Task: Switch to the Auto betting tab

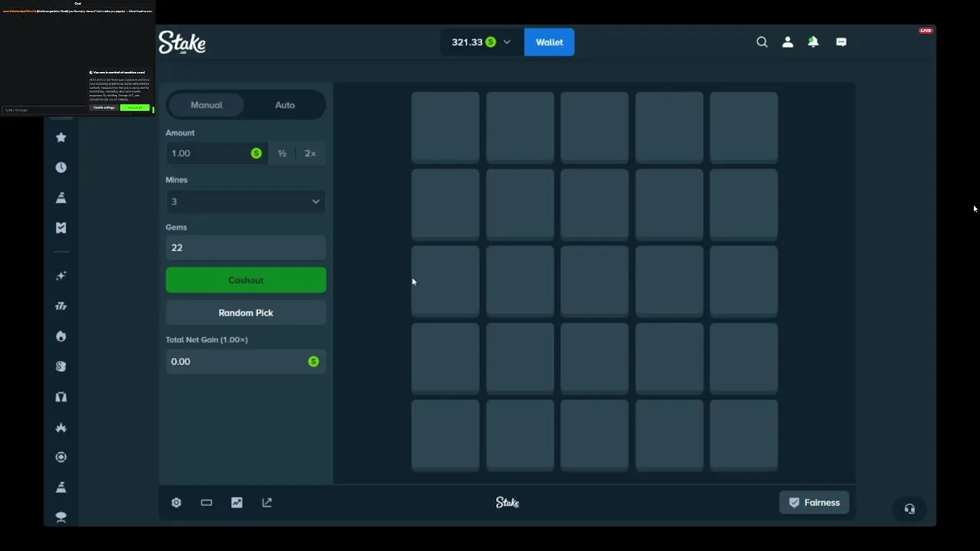Action: pos(285,105)
